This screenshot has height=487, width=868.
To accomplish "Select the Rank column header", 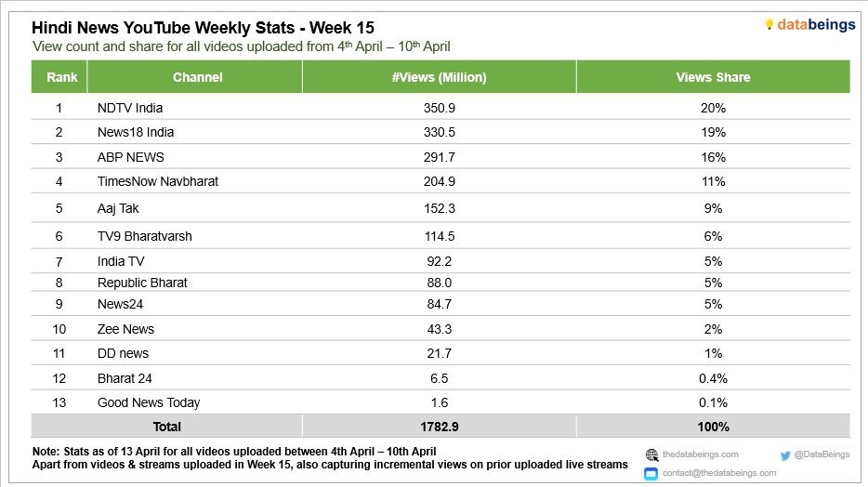I will click(x=59, y=77).
